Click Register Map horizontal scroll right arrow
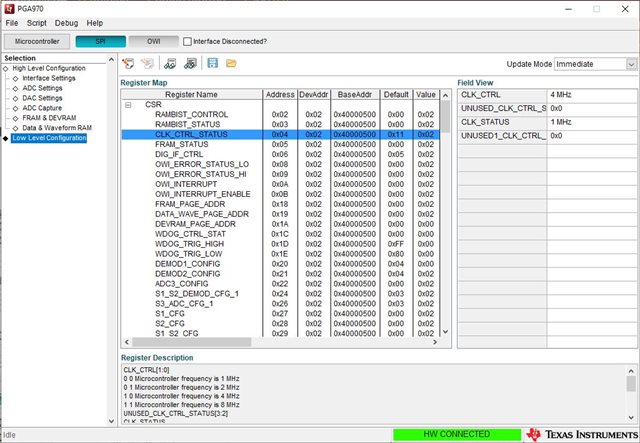This screenshot has height=443, width=640. click(435, 342)
